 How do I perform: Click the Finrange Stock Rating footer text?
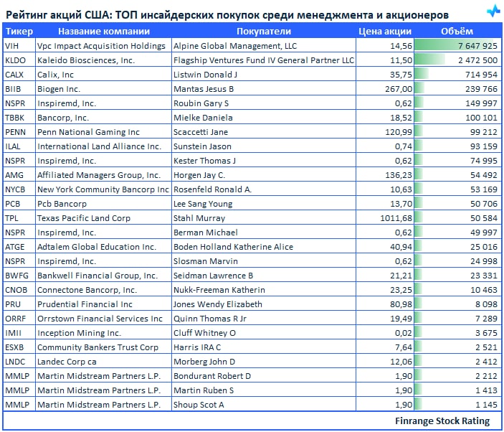442,421
